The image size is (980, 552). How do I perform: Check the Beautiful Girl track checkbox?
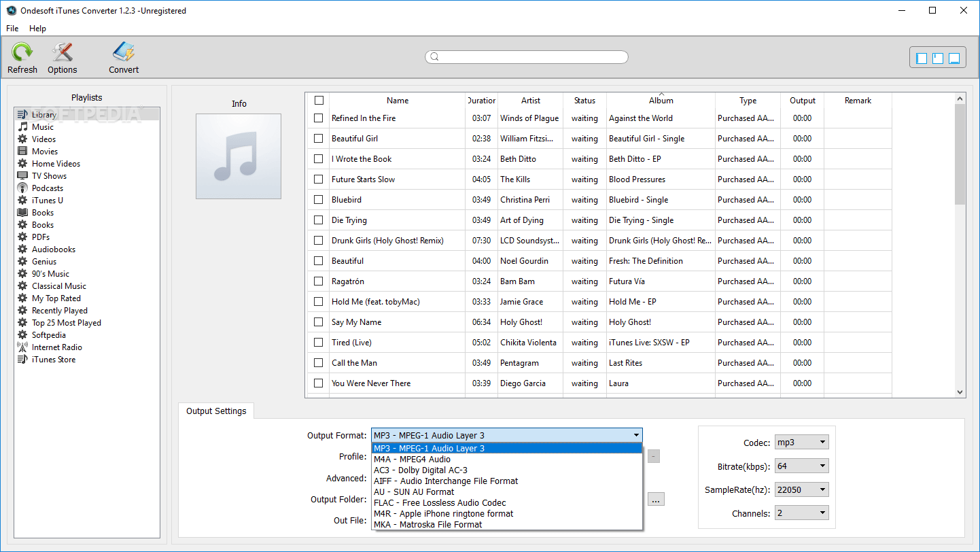318,138
